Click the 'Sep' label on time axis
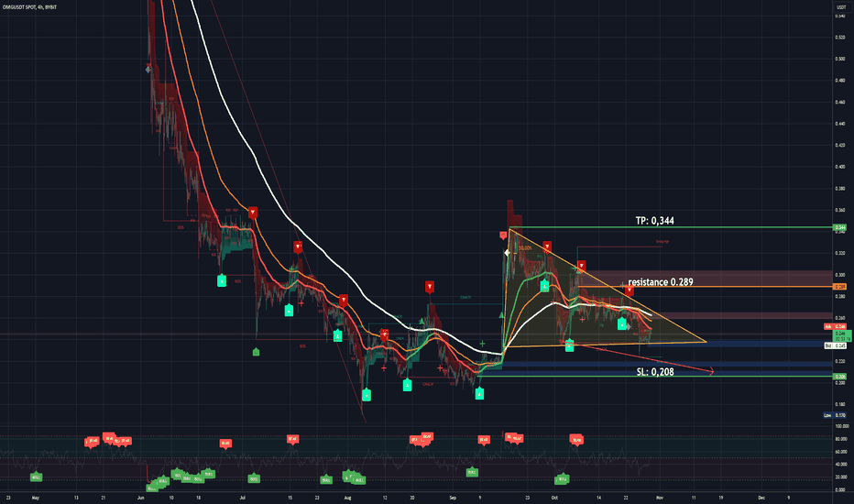Viewport: 854px width, 504px height. point(452,498)
